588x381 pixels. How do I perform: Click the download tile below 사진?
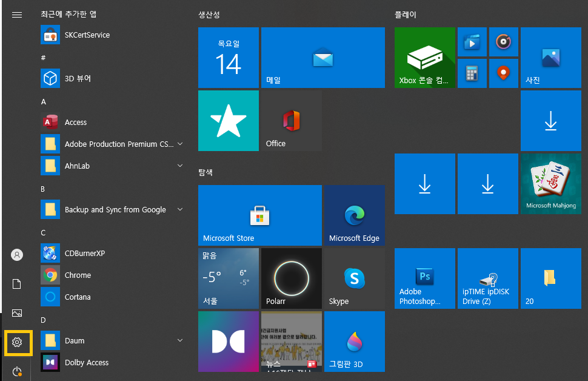(x=551, y=121)
